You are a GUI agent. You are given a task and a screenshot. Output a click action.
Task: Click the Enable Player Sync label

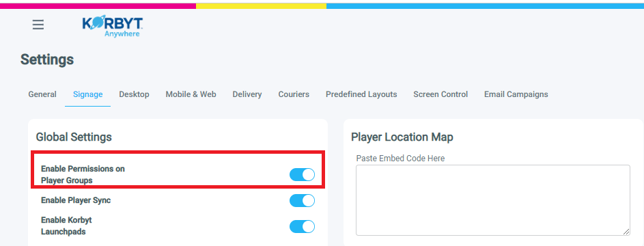pos(76,200)
